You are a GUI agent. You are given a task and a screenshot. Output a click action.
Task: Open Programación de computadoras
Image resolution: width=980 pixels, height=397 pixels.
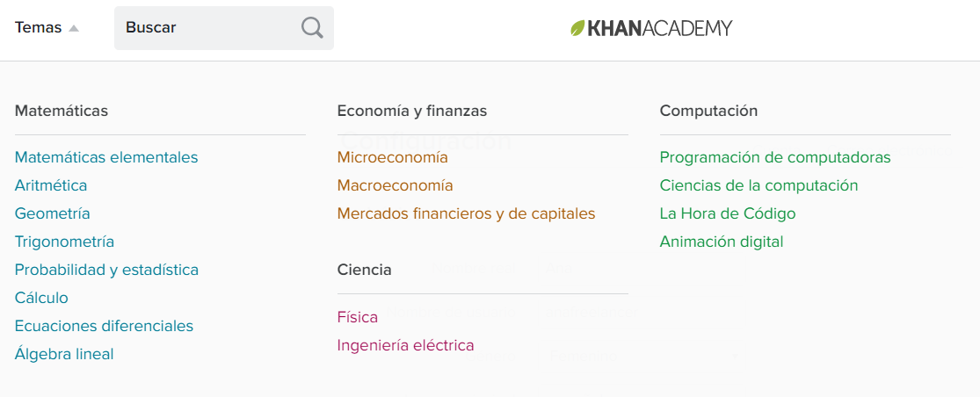pyautogui.click(x=775, y=157)
